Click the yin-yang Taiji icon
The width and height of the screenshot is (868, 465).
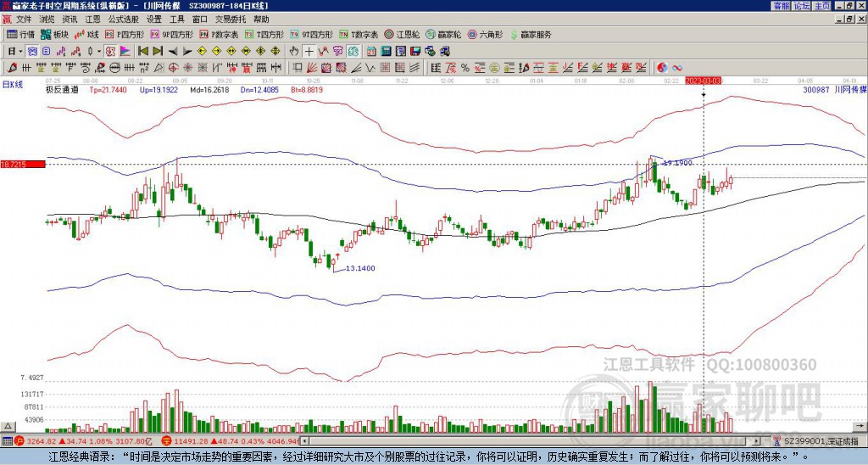(x=662, y=68)
